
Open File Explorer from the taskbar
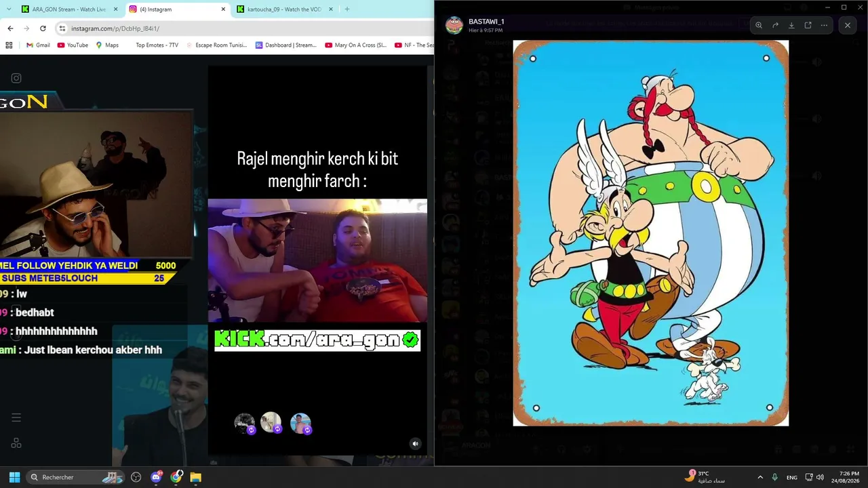point(196,477)
